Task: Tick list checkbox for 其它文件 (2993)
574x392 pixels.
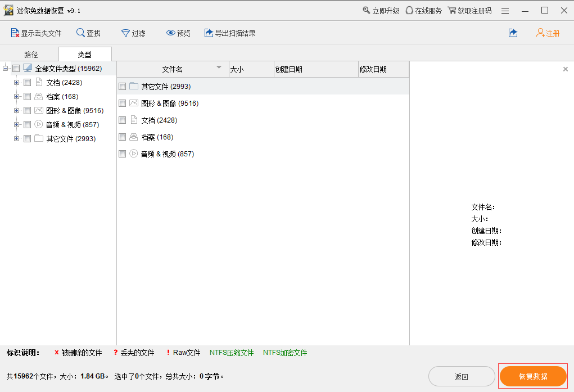Action: click(x=122, y=87)
